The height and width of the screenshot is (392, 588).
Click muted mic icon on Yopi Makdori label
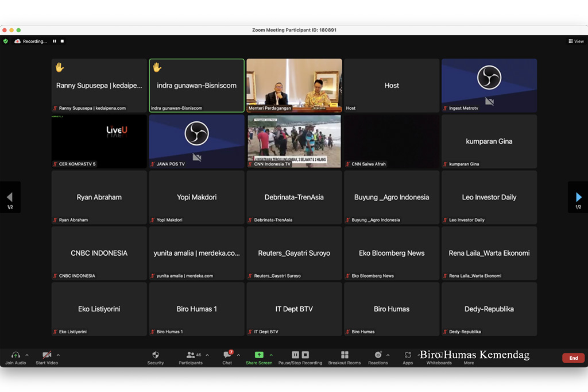click(x=153, y=220)
